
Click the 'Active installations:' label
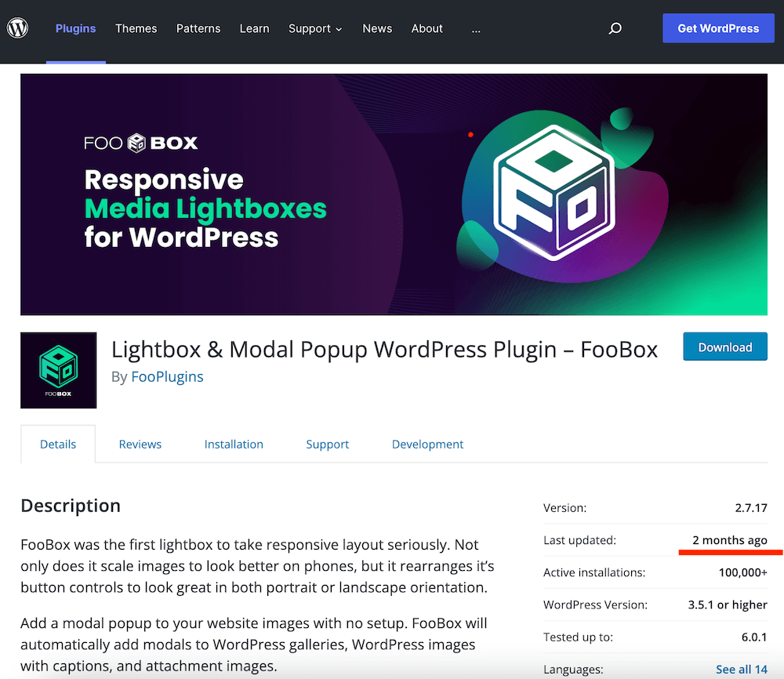[594, 572]
